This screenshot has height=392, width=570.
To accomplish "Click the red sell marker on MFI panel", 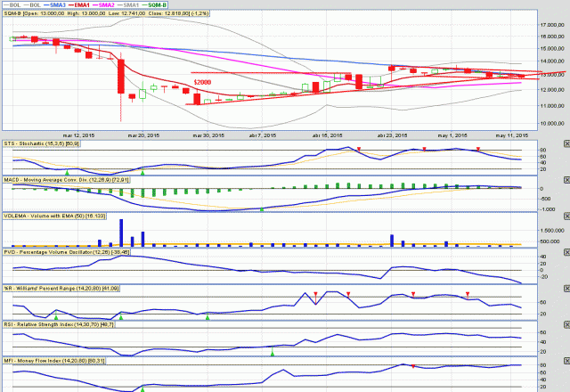I will [x=413, y=366].
